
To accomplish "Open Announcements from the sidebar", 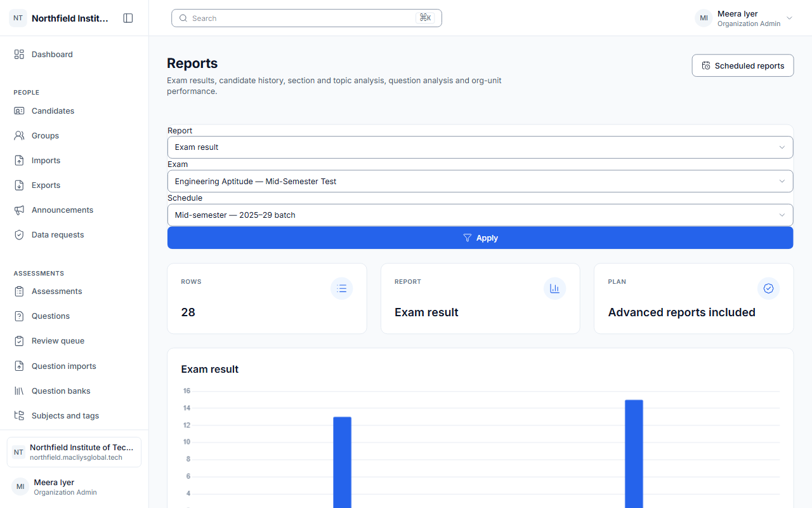I will pos(74,210).
